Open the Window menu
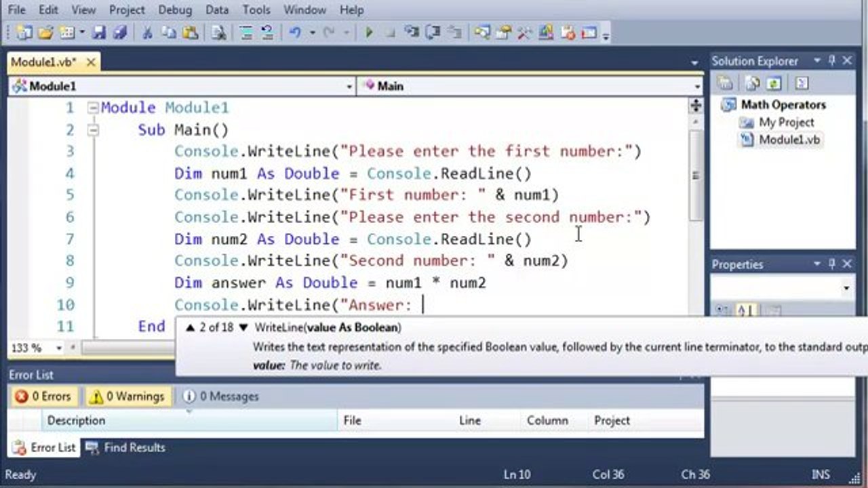868x488 pixels. coord(304,10)
